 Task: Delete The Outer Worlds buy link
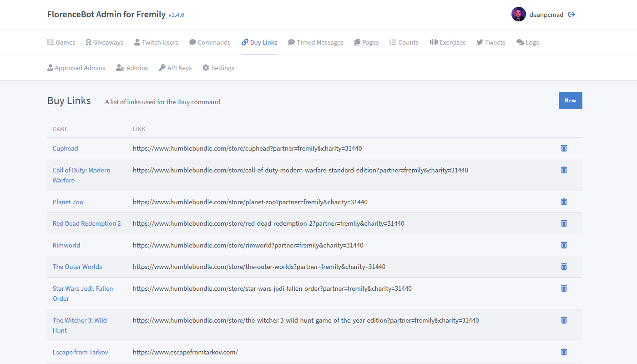pyautogui.click(x=564, y=267)
